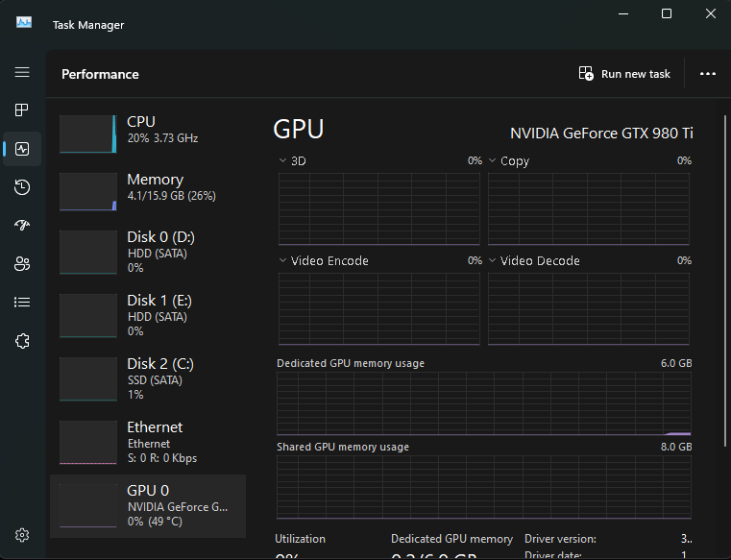Open the App history page icon
Viewport: 731px width, 560px height.
(x=22, y=187)
